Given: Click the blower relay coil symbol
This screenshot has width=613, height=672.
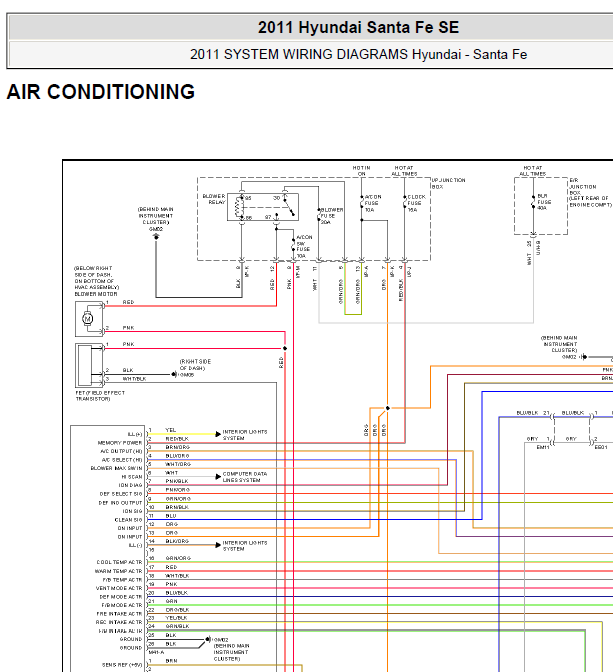Looking at the screenshot, I should tap(239, 208).
